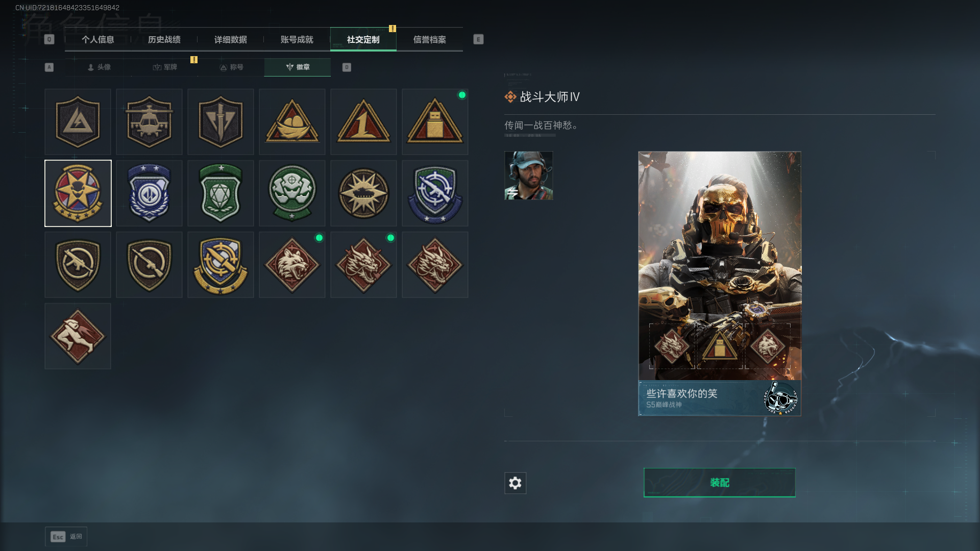Screen dimensions: 980x551
Task: Switch to the 个人信息 tab
Action: (98, 39)
